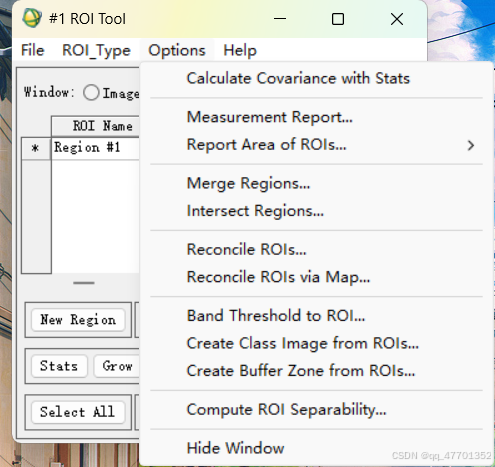
Task: Expand Report Area of ROIs submenu arrow
Action: point(471,145)
